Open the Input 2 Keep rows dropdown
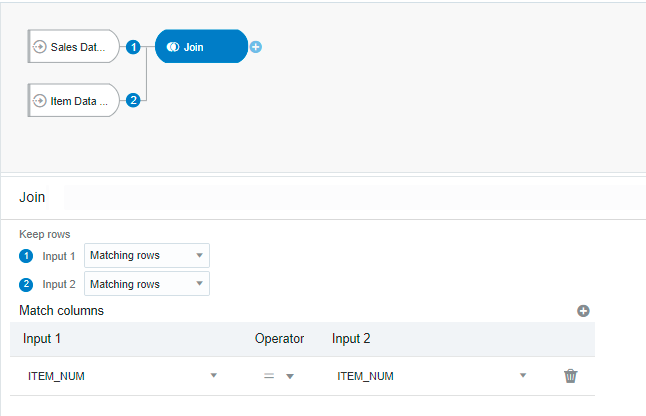This screenshot has height=416, width=646. pyautogui.click(x=147, y=283)
